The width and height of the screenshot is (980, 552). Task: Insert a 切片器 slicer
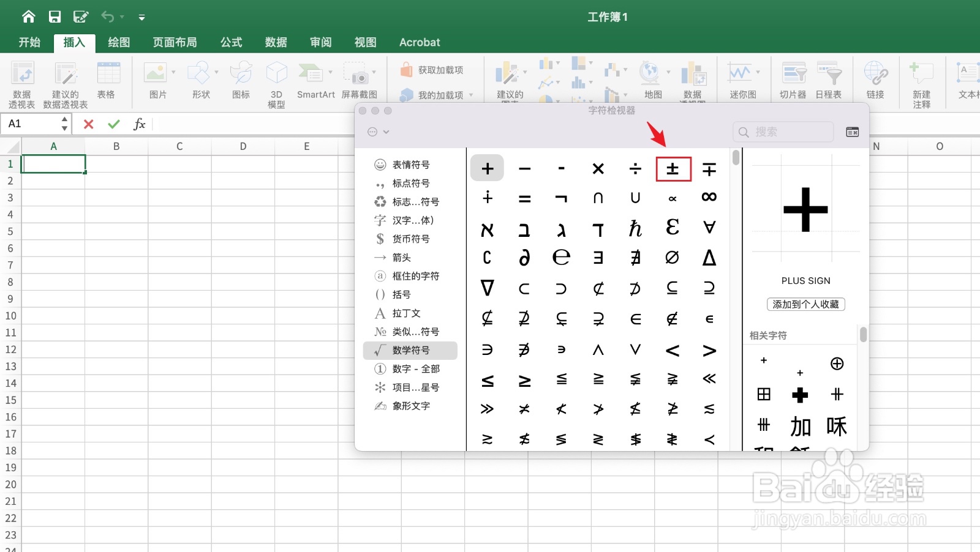point(793,80)
